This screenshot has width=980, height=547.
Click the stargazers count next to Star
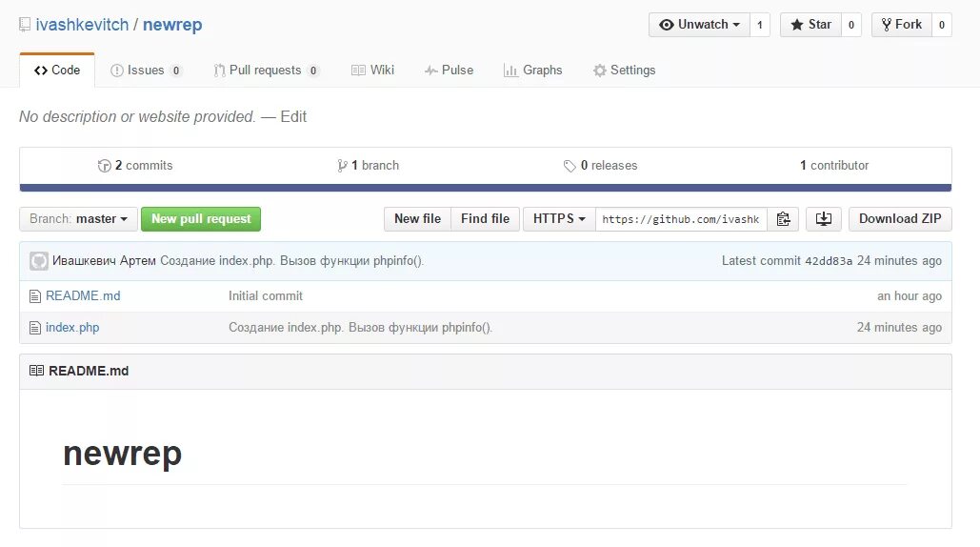click(x=850, y=25)
